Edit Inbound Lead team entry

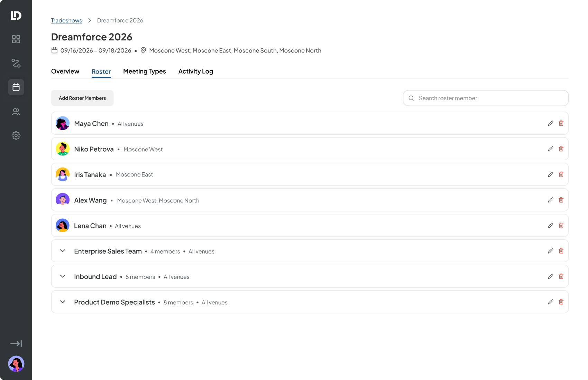[x=551, y=276]
